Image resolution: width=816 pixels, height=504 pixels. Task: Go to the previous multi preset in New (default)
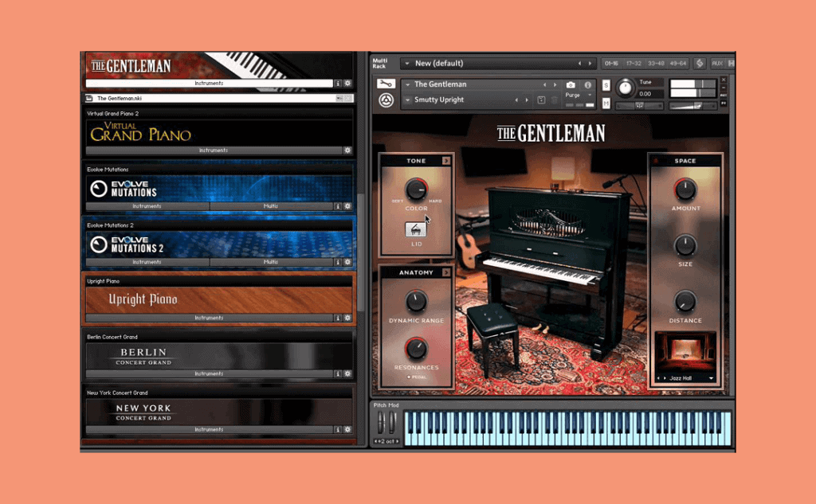pyautogui.click(x=580, y=64)
